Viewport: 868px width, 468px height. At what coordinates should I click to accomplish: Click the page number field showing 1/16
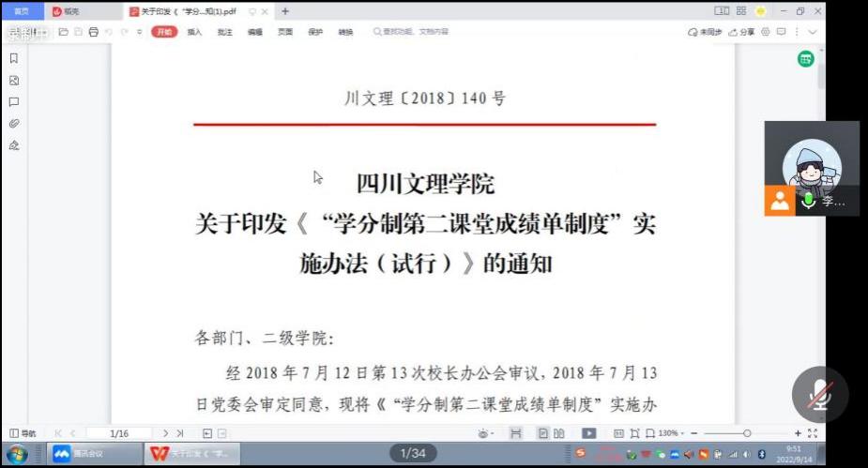tap(119, 433)
